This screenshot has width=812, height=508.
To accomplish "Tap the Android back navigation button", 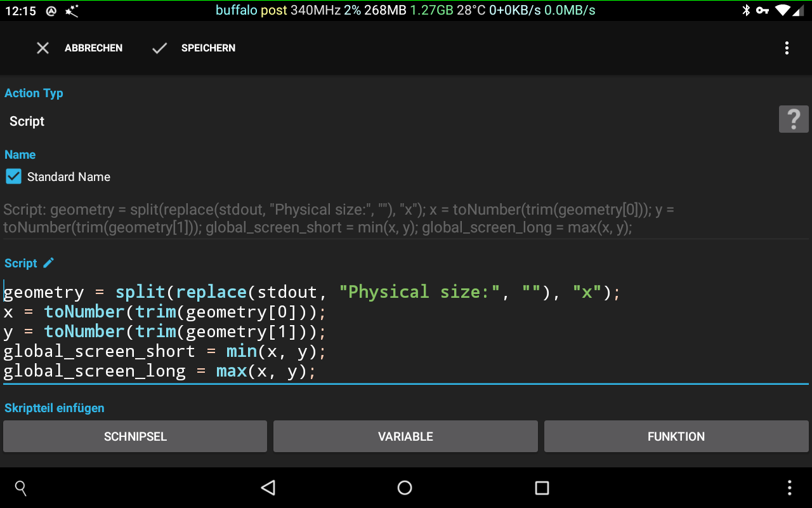I will (x=268, y=488).
